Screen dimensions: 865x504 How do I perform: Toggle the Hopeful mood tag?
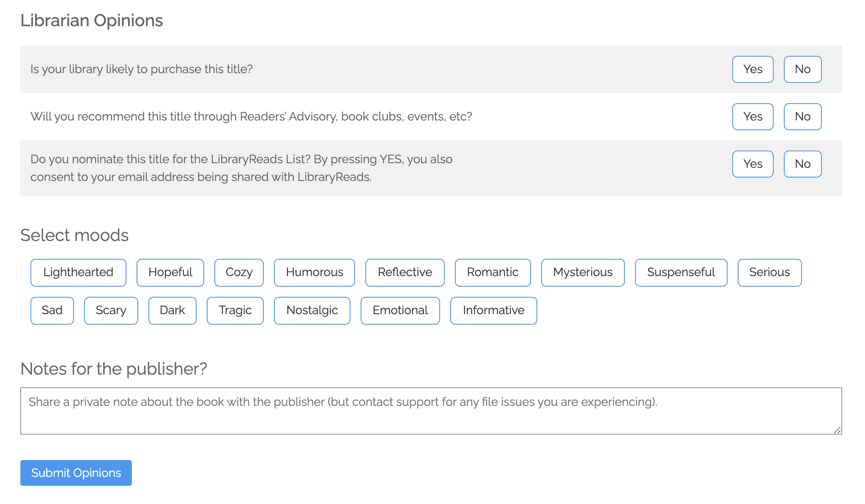click(170, 273)
